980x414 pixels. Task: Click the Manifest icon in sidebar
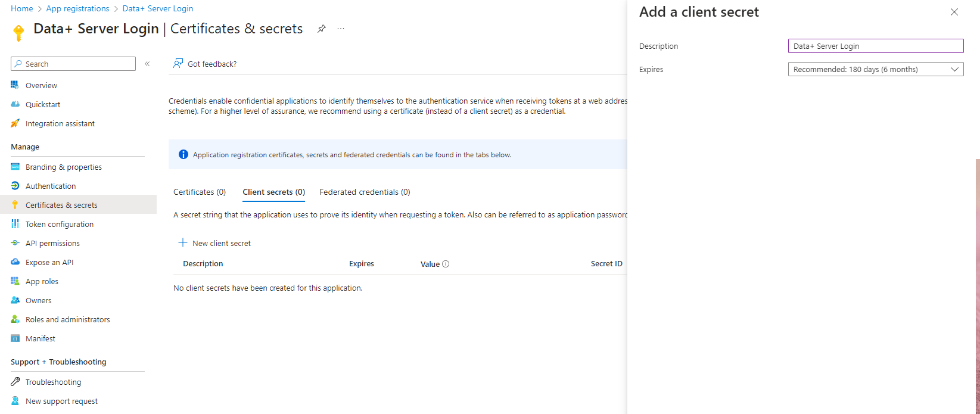15,338
